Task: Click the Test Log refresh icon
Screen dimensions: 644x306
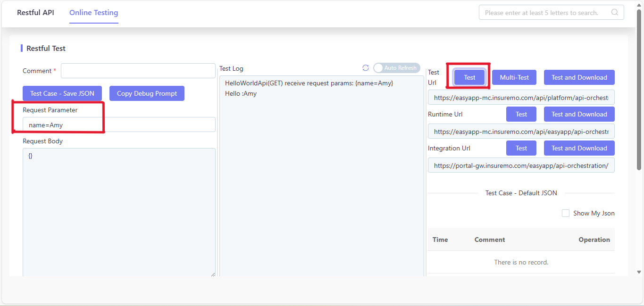Action: pyautogui.click(x=366, y=68)
